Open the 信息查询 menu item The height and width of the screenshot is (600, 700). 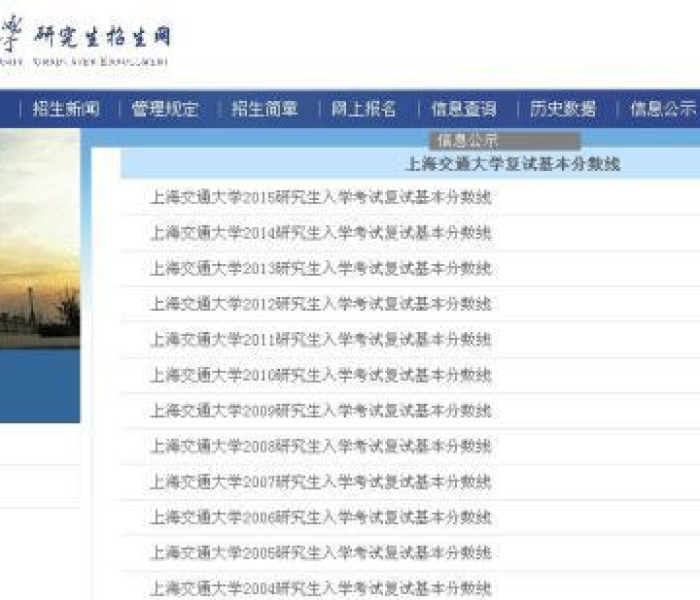[464, 109]
